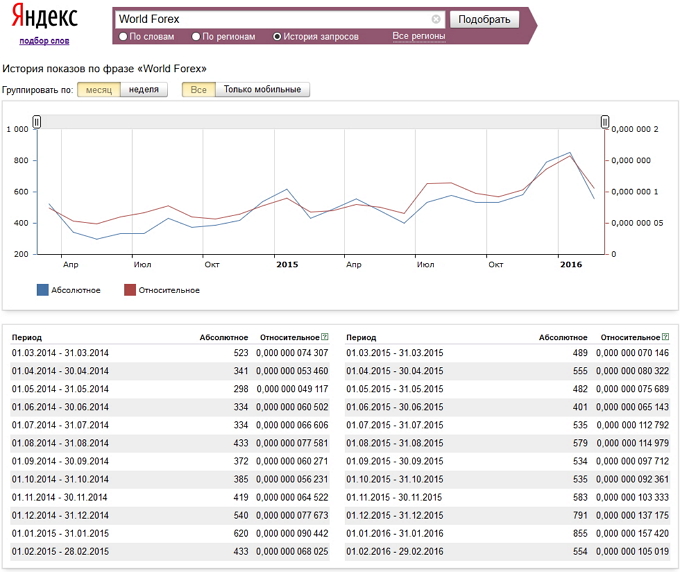Image resolution: width=680 pixels, height=572 pixels.
Task: Clear the search field with the X icon
Action: pyautogui.click(x=436, y=19)
